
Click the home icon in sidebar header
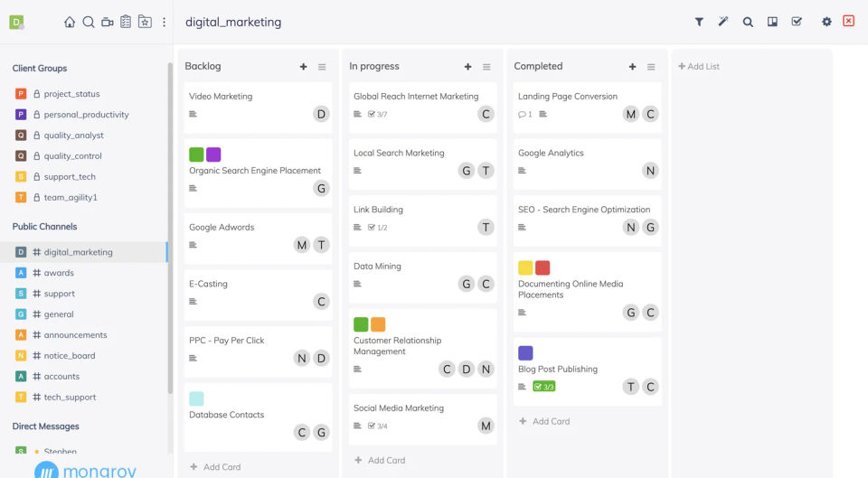70,22
